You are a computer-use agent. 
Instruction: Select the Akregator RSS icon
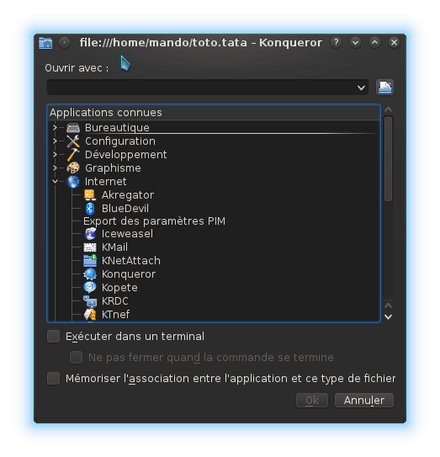click(90, 195)
